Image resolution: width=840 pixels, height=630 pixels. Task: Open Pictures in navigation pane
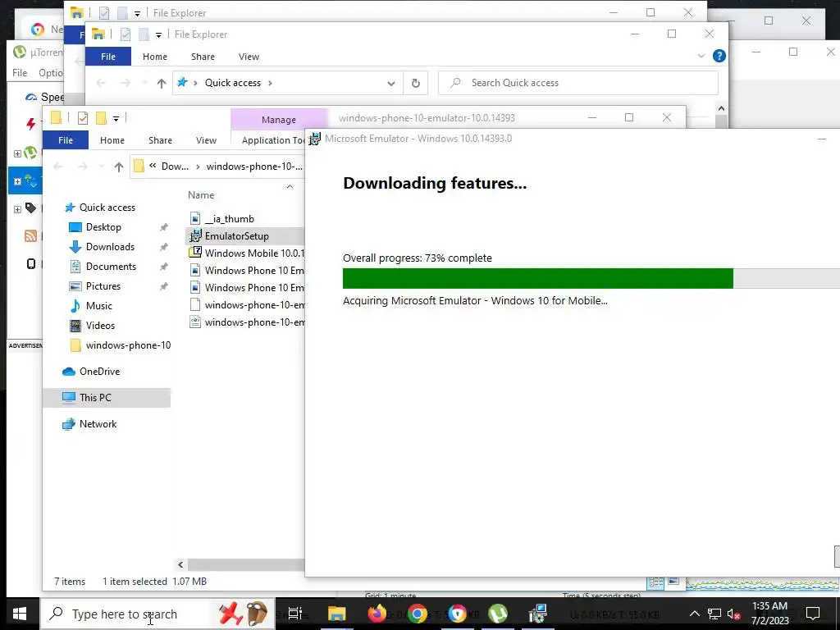coord(103,286)
